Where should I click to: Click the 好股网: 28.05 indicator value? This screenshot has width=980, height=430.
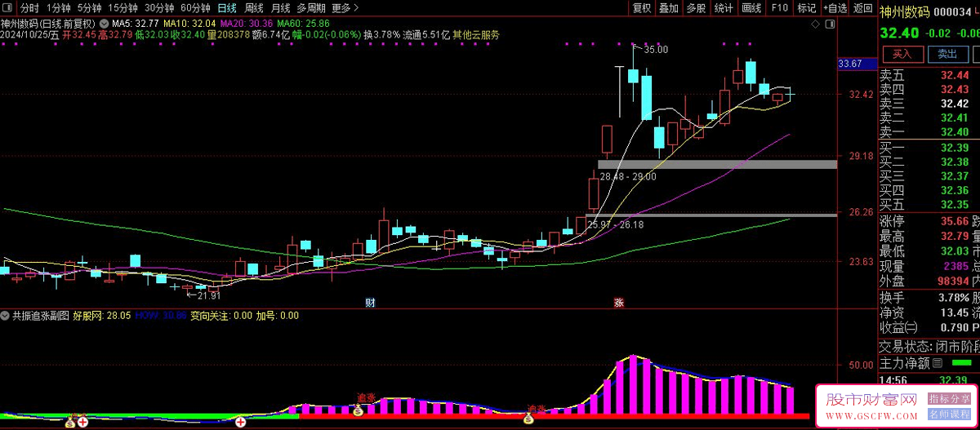102,315
